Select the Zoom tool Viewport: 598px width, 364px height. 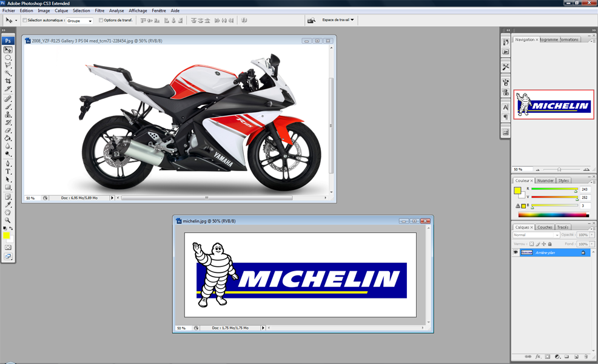[x=8, y=221]
